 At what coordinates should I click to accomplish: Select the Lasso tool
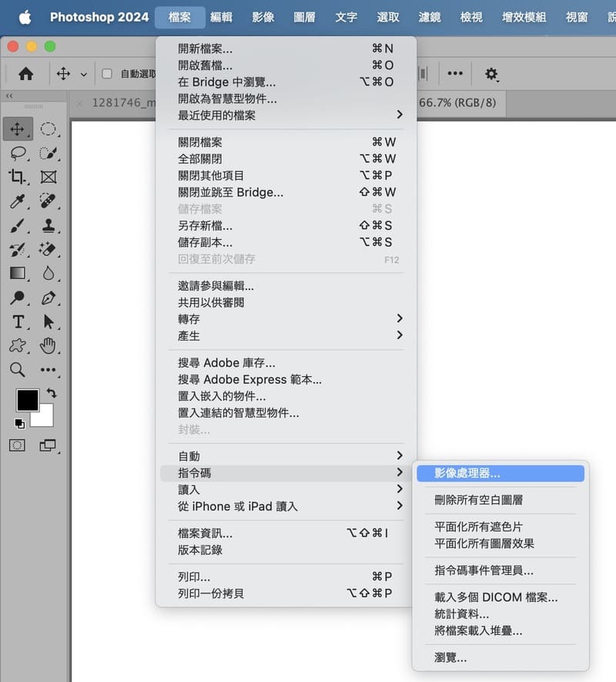[x=18, y=153]
